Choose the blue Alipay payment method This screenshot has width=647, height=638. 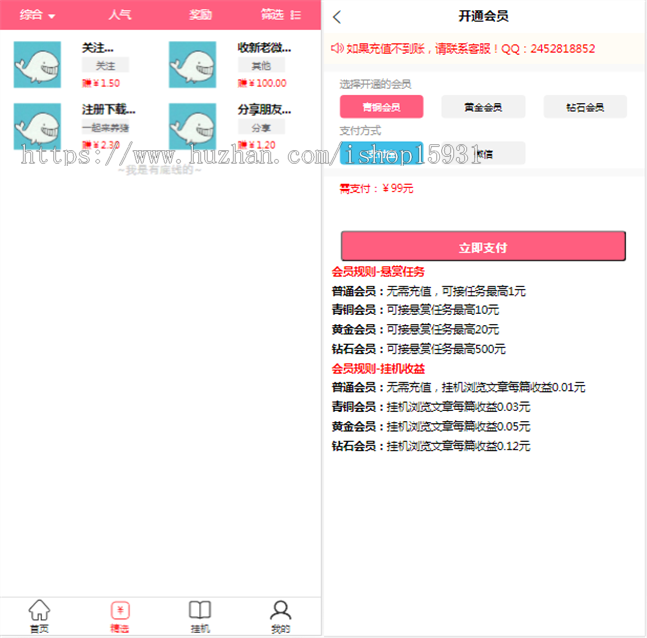click(x=381, y=153)
